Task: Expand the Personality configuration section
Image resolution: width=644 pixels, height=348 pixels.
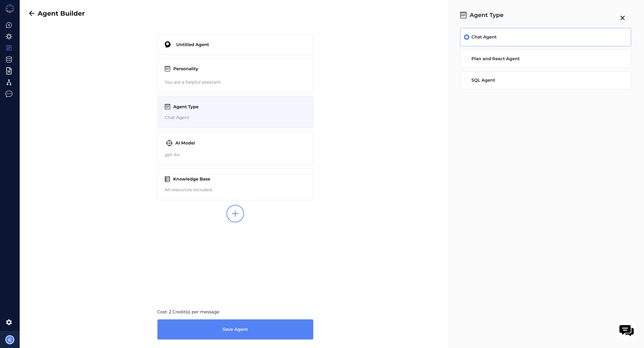Action: coord(235,75)
